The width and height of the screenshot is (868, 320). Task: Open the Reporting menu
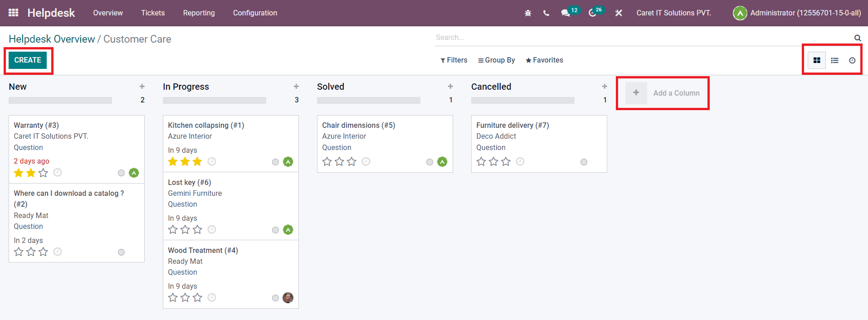(x=199, y=13)
